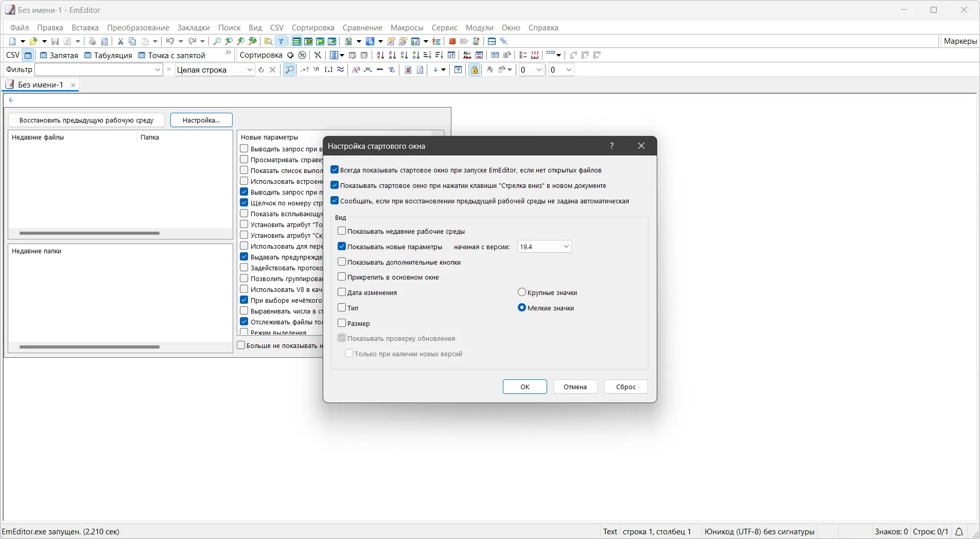The image size is (980, 539).
Task: Toggle 'Показывать стартовое окно при нажатии клавиши' checkbox
Action: click(x=335, y=185)
